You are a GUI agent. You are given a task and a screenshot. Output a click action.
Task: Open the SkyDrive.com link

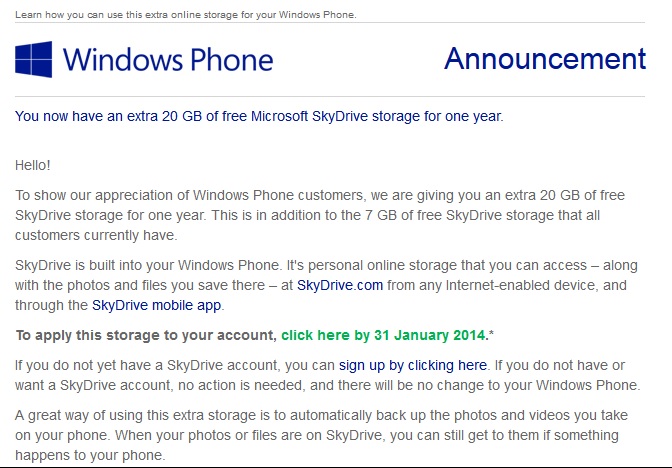pos(340,285)
